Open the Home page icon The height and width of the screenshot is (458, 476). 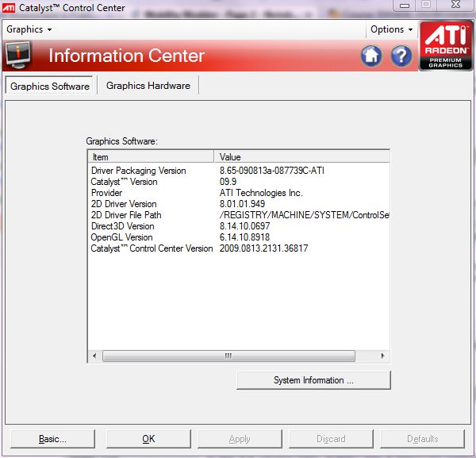pos(371,56)
